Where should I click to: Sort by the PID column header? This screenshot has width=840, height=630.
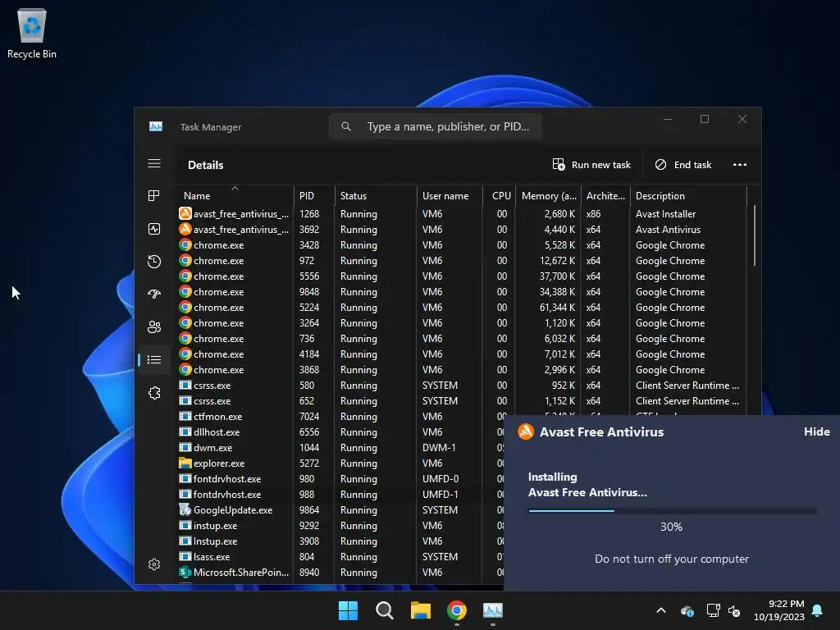click(314, 196)
